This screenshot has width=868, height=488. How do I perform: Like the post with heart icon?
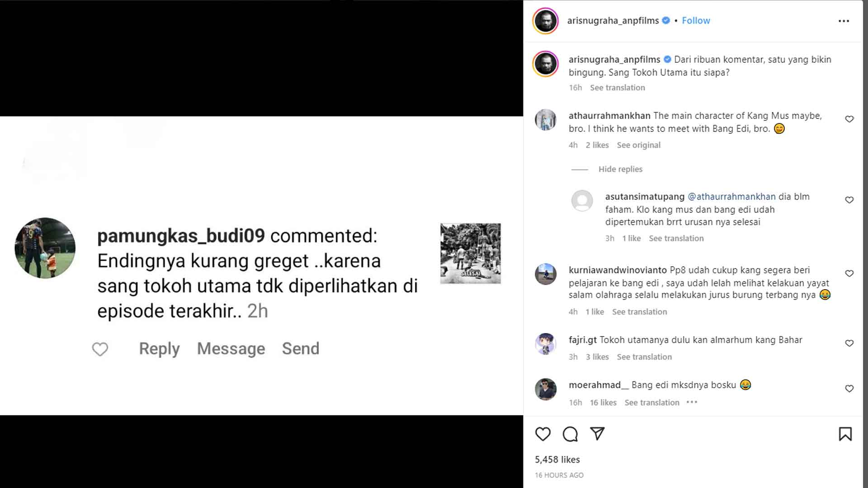(x=543, y=434)
